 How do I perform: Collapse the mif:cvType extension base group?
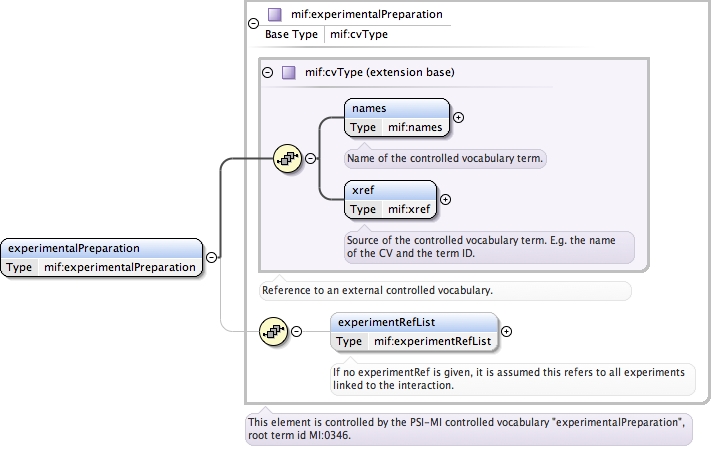coord(267,73)
